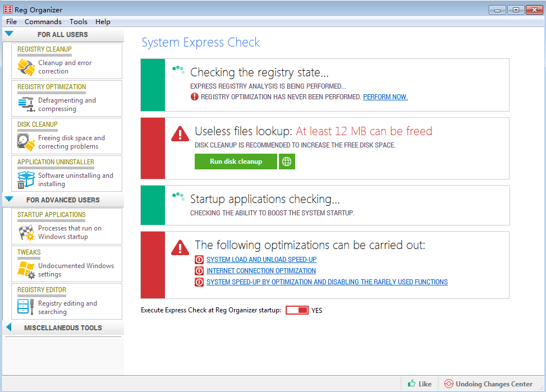Click the Run disk cleanup button
This screenshot has width=546, height=392.
click(236, 162)
